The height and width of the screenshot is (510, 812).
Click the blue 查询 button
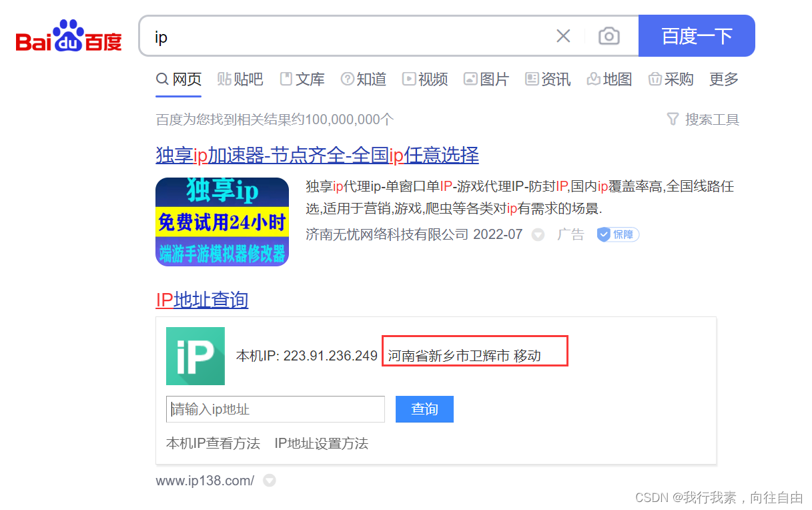coord(424,409)
